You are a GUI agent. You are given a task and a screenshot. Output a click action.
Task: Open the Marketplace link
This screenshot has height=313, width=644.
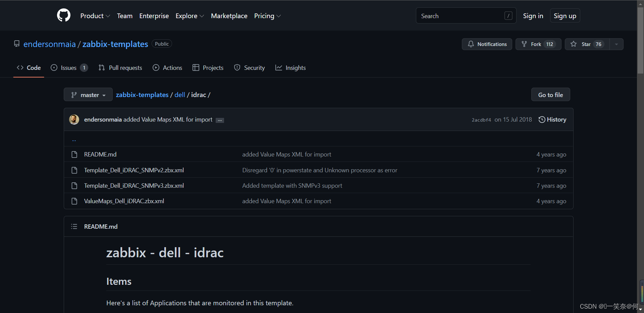coord(229,16)
